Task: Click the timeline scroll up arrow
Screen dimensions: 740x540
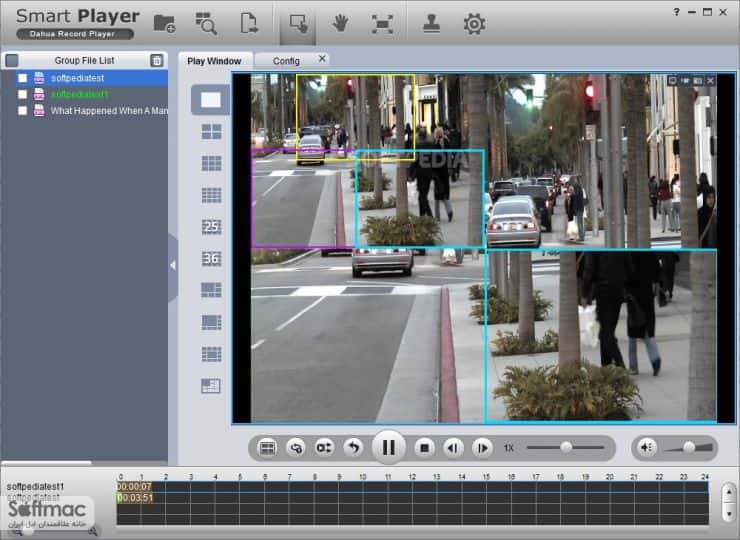Action: pos(729,492)
